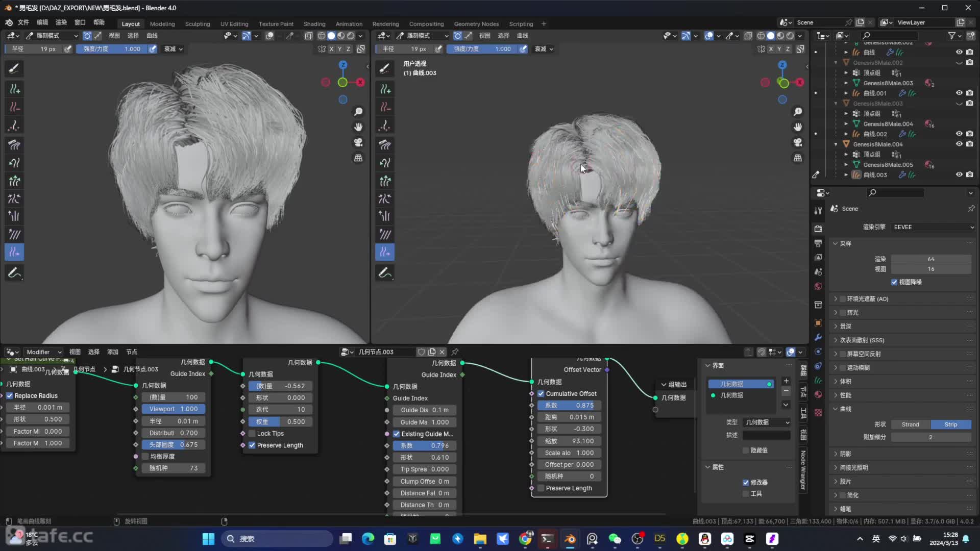Select the Density tool in right viewport toolbar

pyautogui.click(x=385, y=126)
